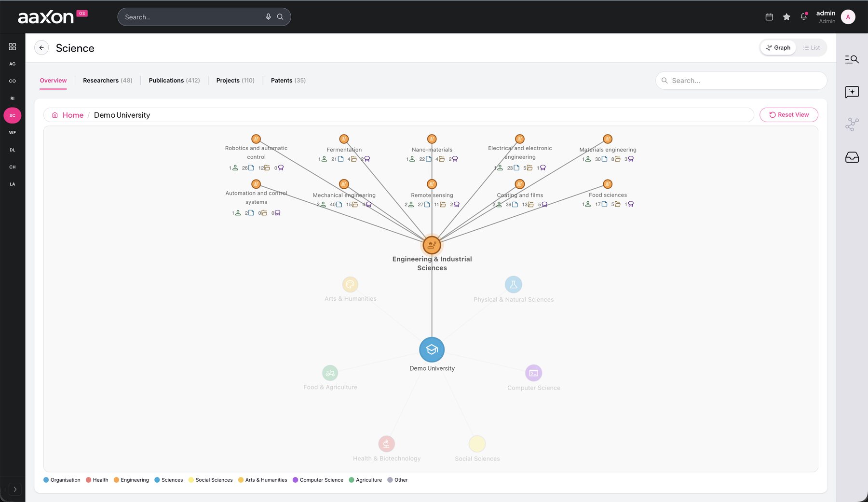The width and height of the screenshot is (868, 502).
Task: Expand the Physical & Natural Sciences node
Action: click(513, 284)
